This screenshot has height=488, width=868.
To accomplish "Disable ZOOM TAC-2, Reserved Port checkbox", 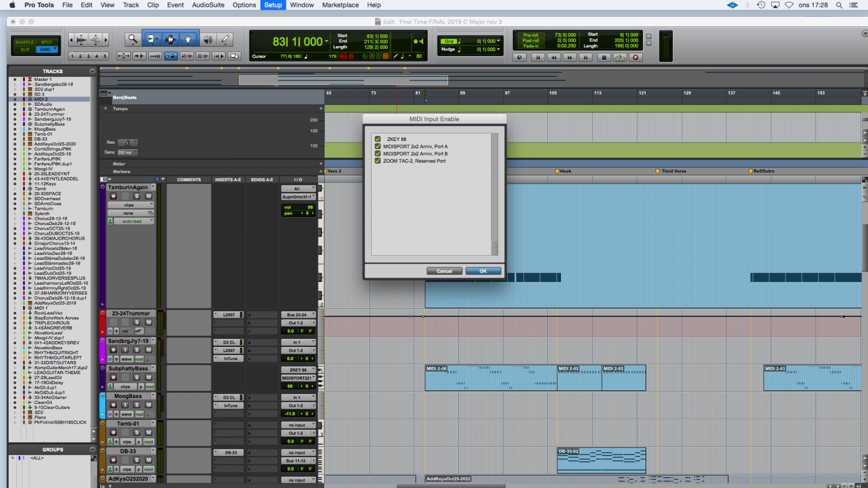I will click(378, 161).
